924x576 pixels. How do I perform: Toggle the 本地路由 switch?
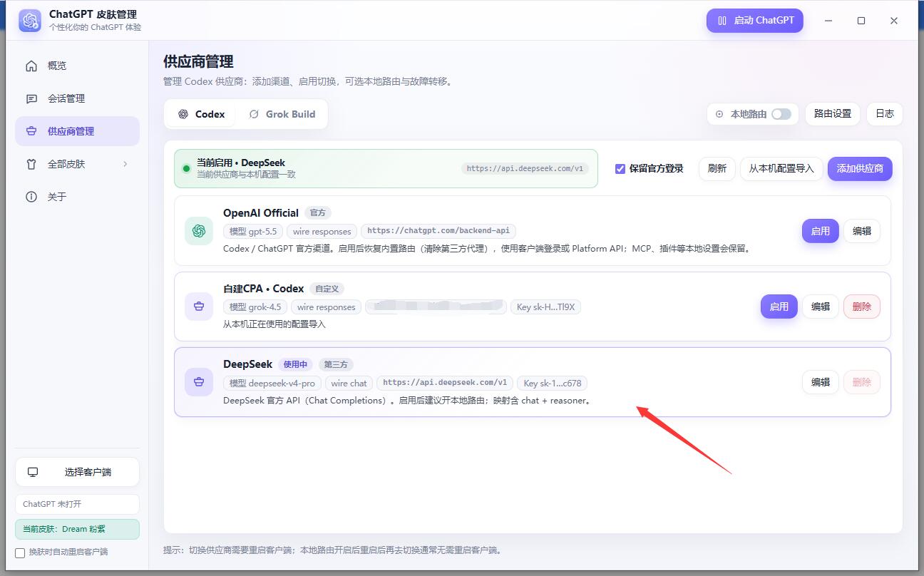click(781, 114)
